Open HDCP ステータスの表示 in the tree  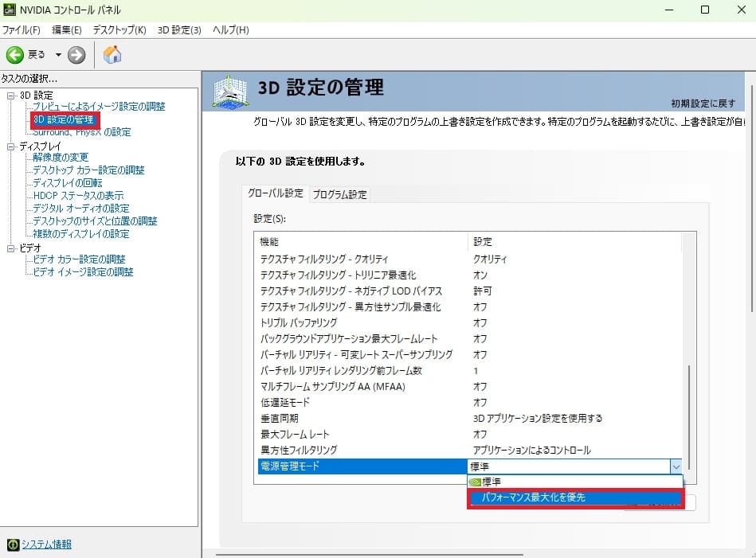coord(78,196)
